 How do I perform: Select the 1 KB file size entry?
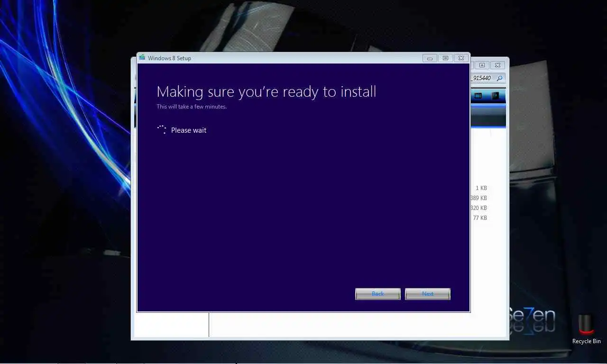481,188
